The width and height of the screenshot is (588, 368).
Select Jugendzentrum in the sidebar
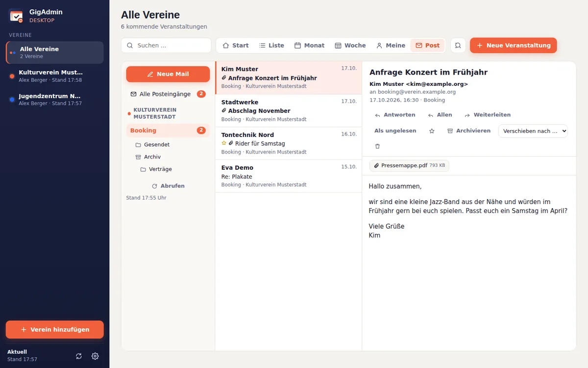pos(55,100)
